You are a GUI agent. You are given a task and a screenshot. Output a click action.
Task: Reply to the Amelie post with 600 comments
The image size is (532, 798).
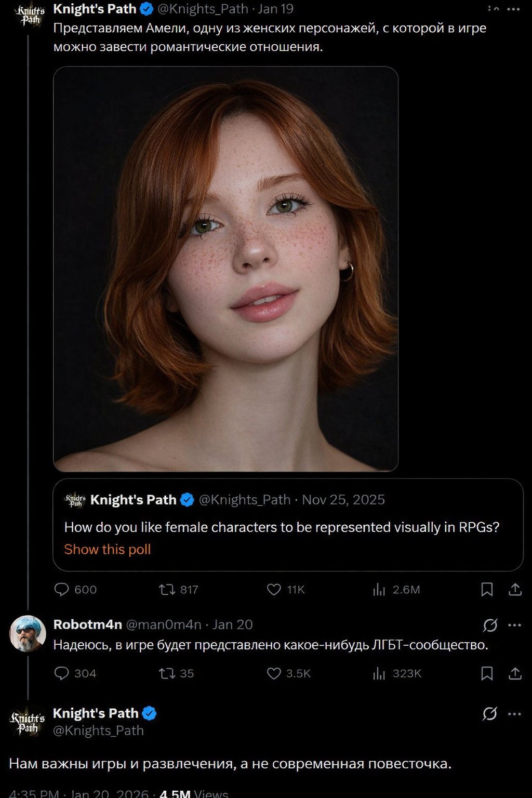(62, 589)
